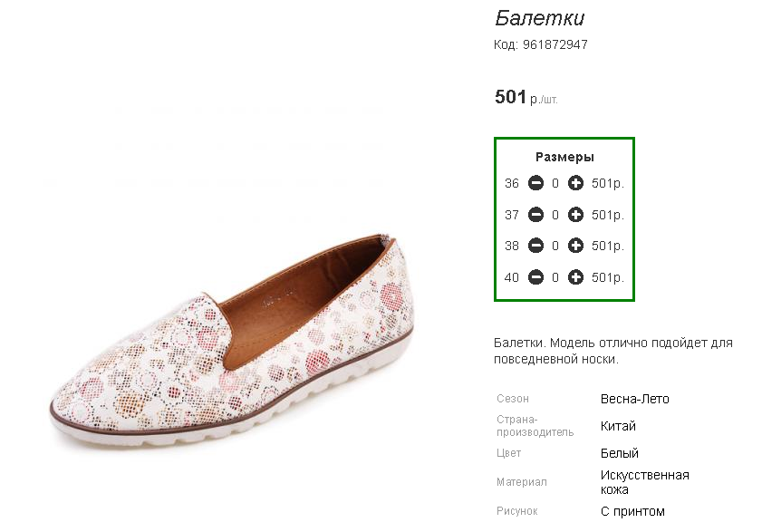
Task: Click the plus icon for size 36
Action: coord(575,184)
